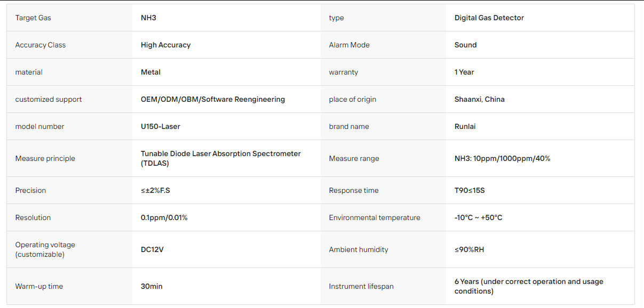Click OEM/ODM/OBM/Software Reengineering text
This screenshot has width=644, height=308.
click(x=213, y=99)
